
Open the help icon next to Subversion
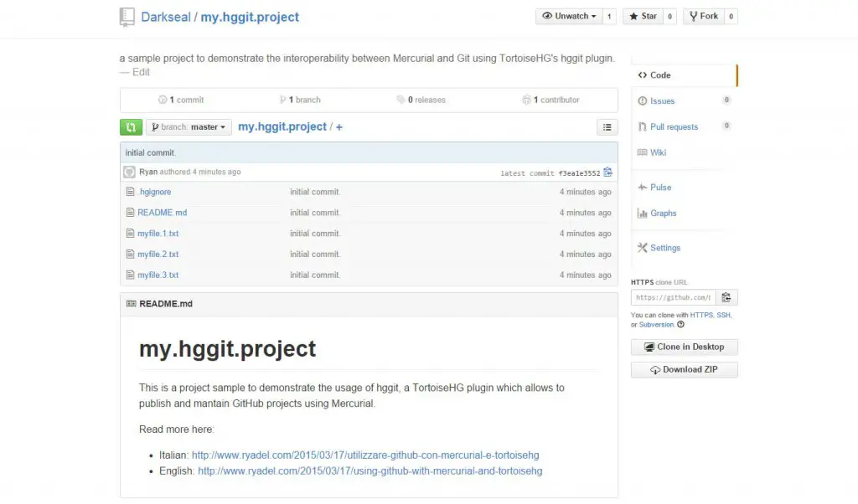click(x=680, y=325)
